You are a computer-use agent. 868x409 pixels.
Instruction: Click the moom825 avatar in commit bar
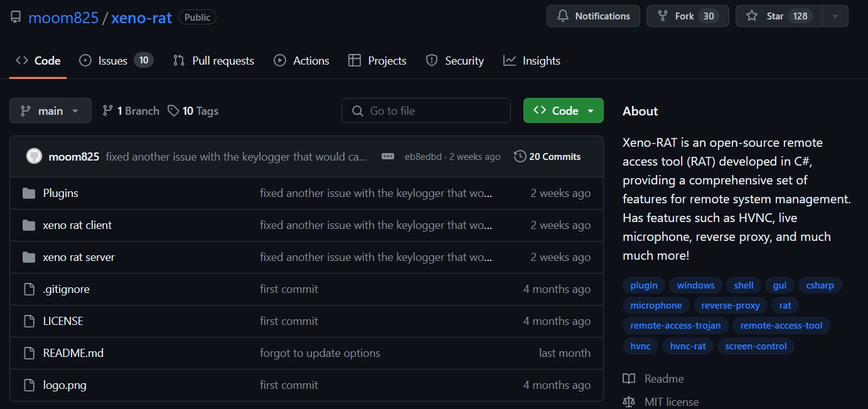(34, 156)
